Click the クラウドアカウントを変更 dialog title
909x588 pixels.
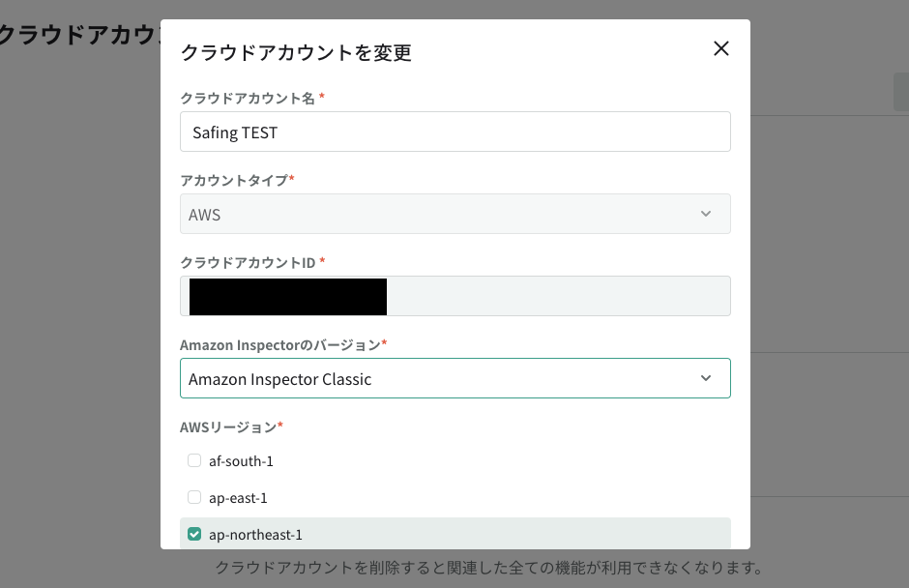point(296,53)
